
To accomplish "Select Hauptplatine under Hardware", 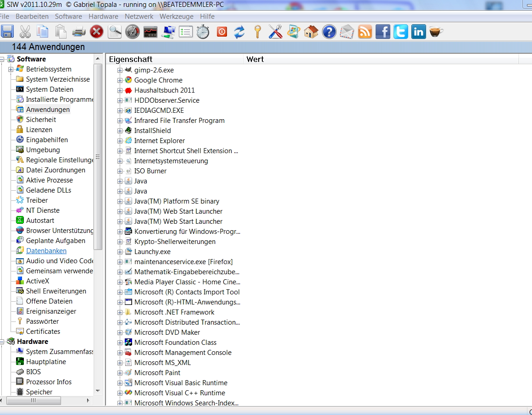I will pyautogui.click(x=46, y=362).
